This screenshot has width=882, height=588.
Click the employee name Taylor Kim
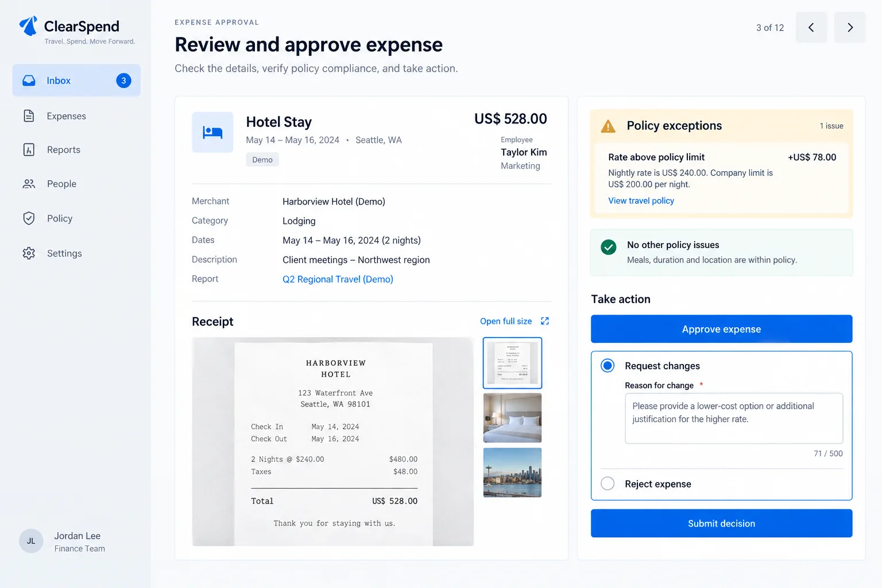point(524,152)
